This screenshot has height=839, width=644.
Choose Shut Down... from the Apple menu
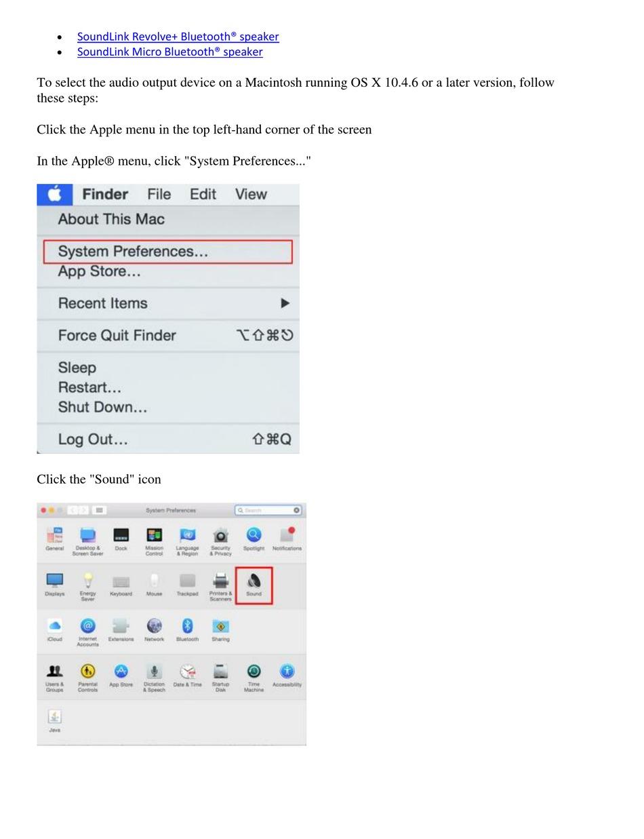tap(102, 408)
